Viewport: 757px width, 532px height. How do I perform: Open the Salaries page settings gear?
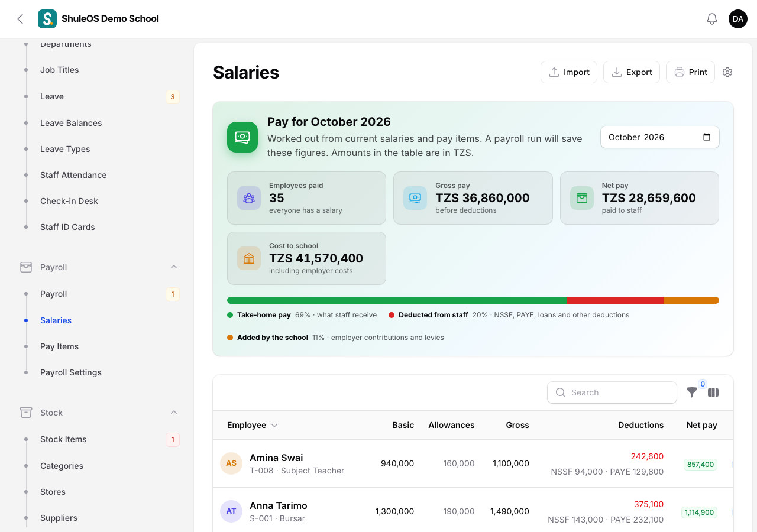[727, 72]
